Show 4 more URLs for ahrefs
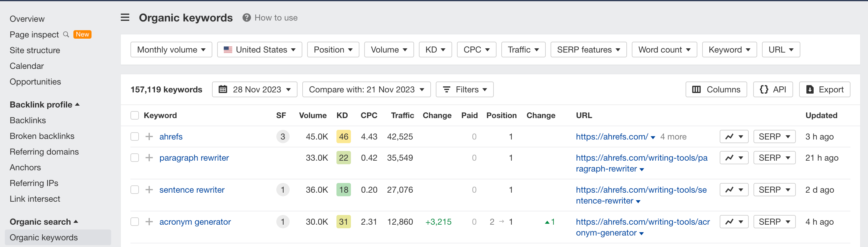 [673, 136]
